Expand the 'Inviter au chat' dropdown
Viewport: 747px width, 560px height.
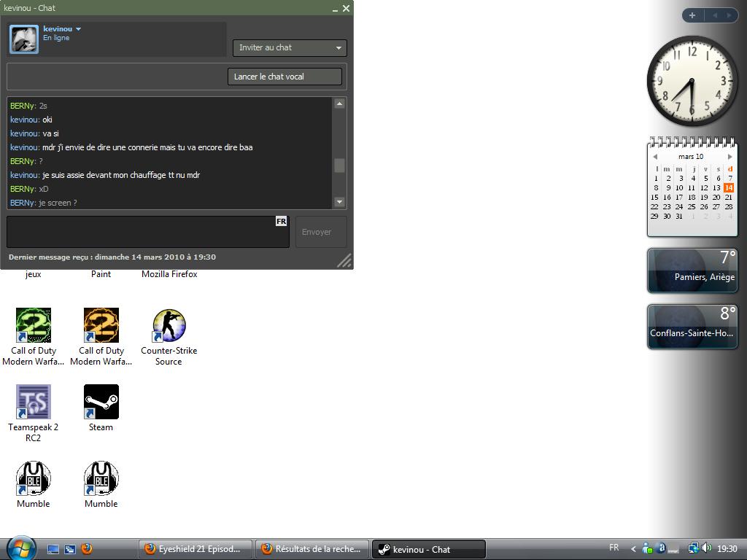[338, 48]
